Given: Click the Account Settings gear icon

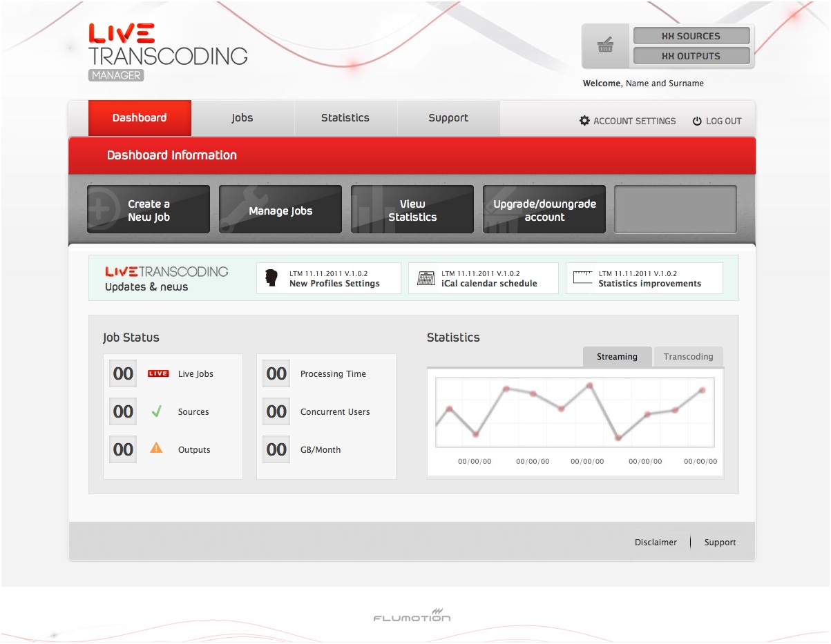Looking at the screenshot, I should (584, 121).
